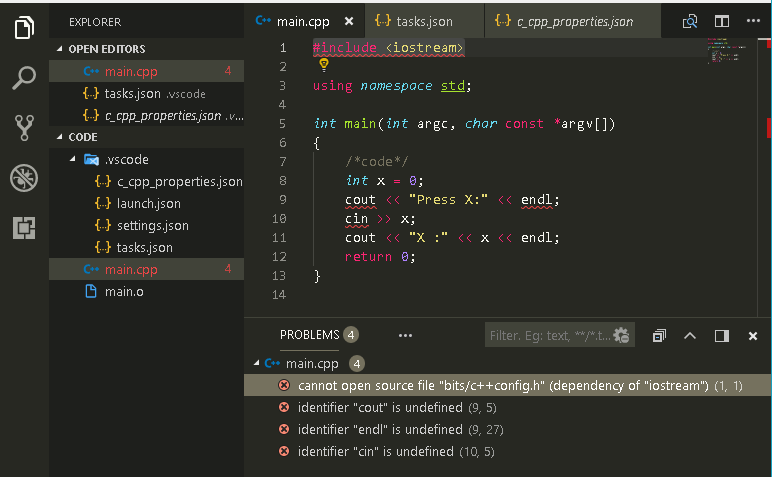Select the cannot open source file error

(508, 385)
